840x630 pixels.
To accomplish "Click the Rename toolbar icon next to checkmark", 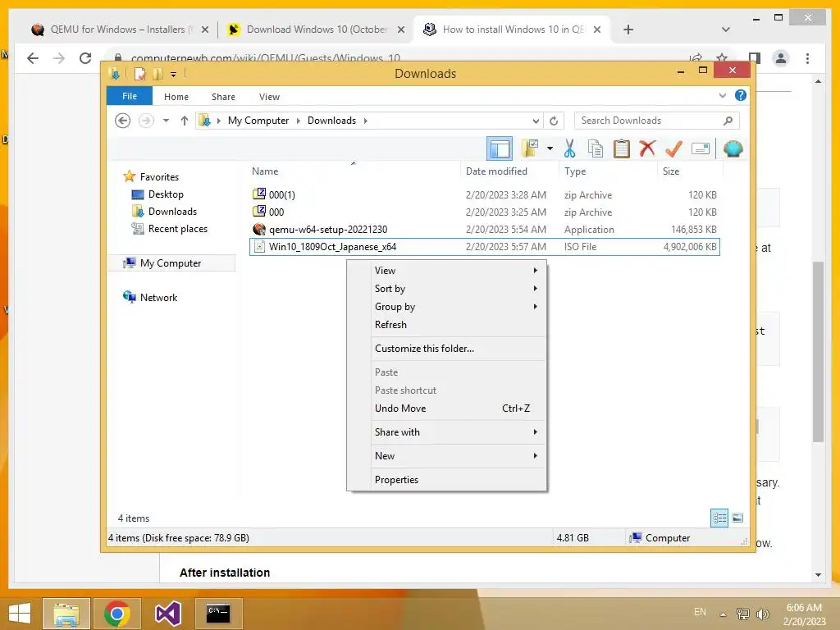I will (x=701, y=148).
